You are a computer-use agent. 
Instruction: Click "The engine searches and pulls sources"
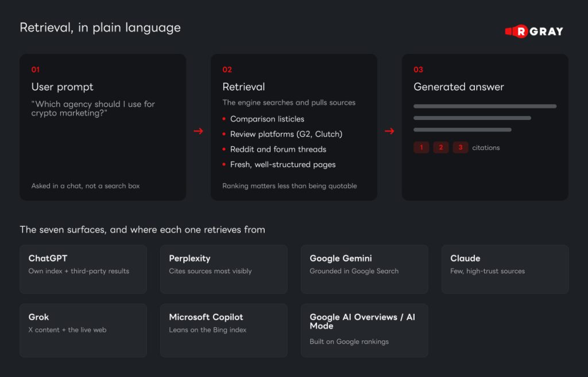point(289,103)
